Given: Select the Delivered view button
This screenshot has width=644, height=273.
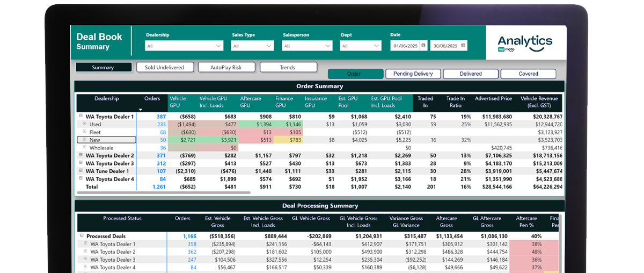Looking at the screenshot, I should 471,74.
